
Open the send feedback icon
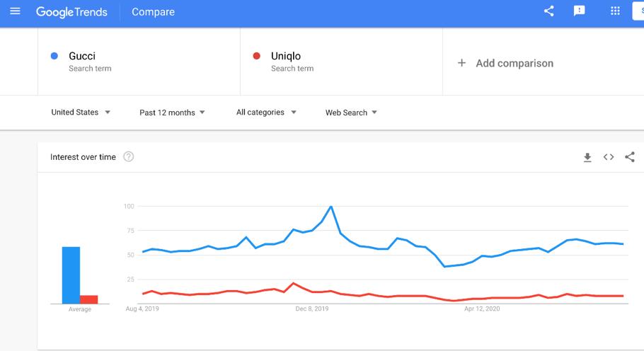pos(580,11)
